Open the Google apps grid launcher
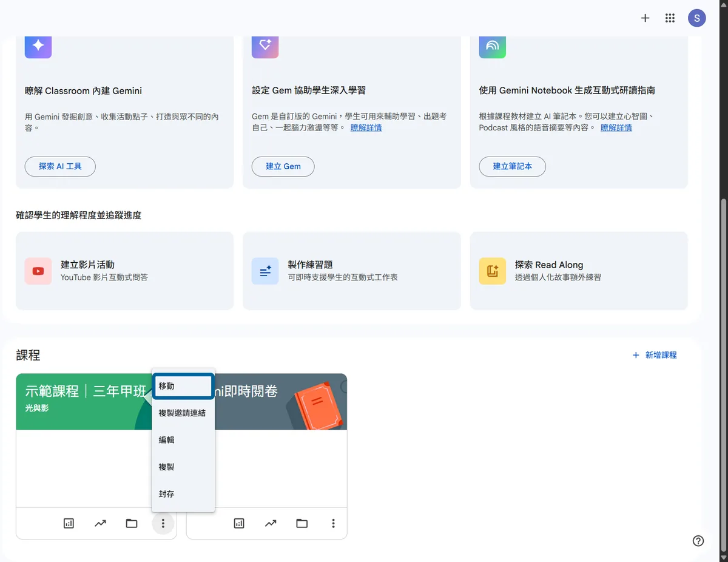This screenshot has height=562, width=728. pyautogui.click(x=670, y=18)
